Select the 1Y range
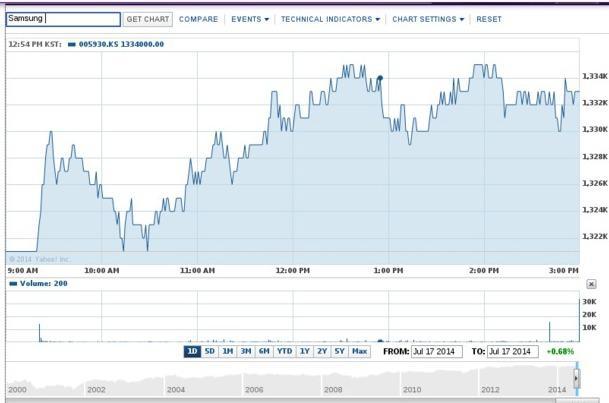Viewport: 609px width, 403px height. click(x=305, y=351)
